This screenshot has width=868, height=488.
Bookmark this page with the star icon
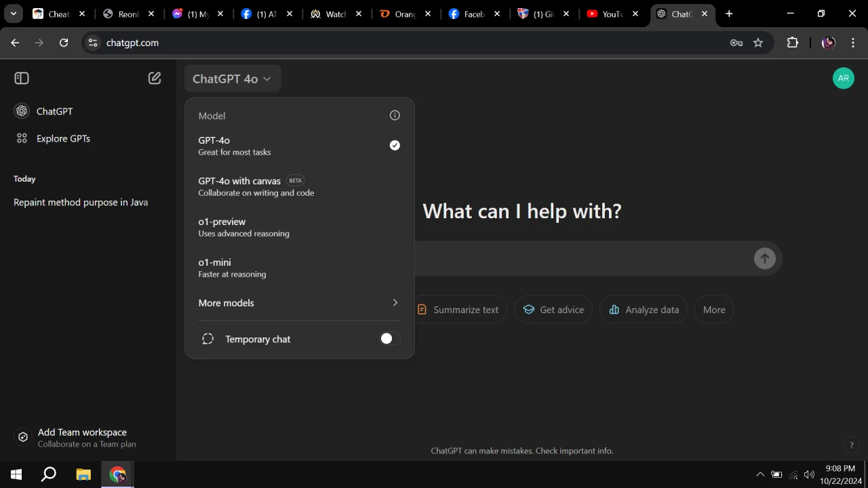758,43
